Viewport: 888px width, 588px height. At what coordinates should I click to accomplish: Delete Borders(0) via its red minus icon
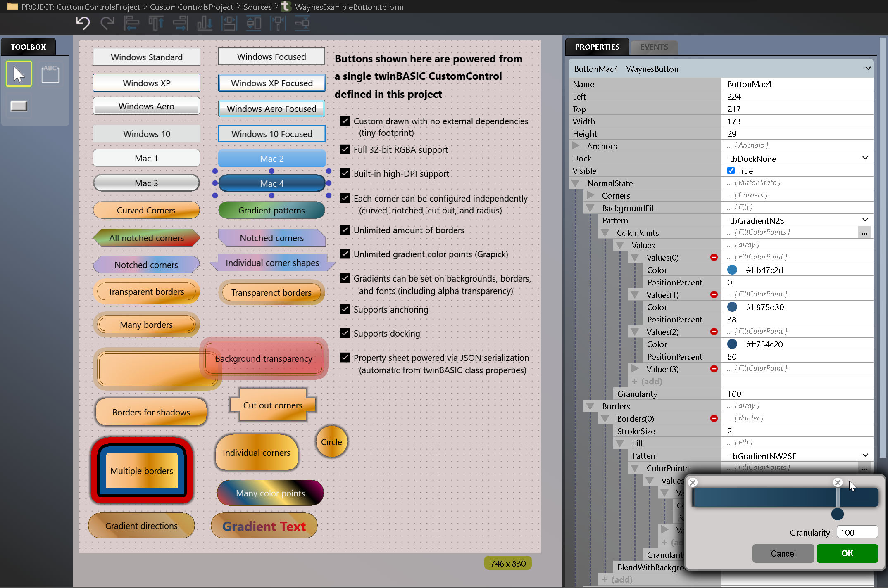pyautogui.click(x=713, y=418)
